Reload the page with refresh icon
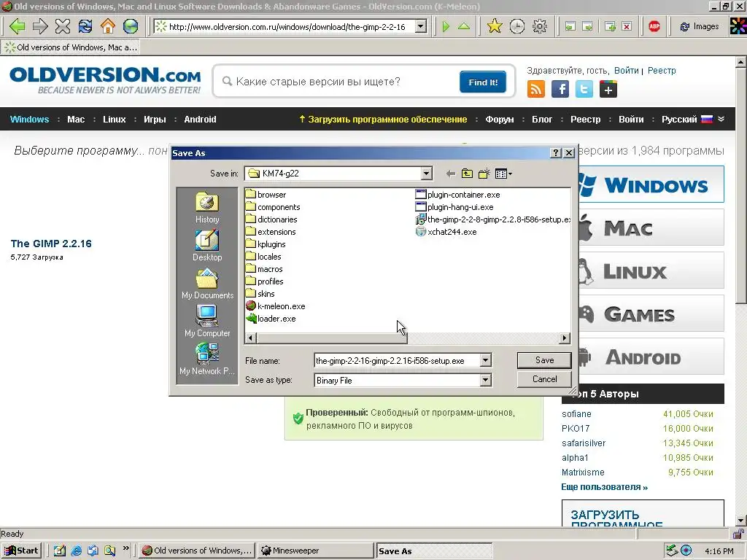 pyautogui.click(x=85, y=26)
